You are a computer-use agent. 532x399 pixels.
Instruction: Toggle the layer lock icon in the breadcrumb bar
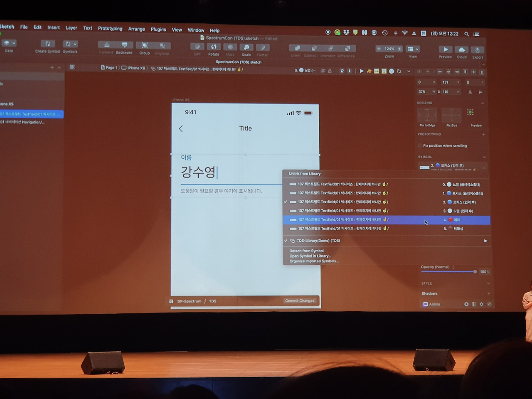pos(330,71)
